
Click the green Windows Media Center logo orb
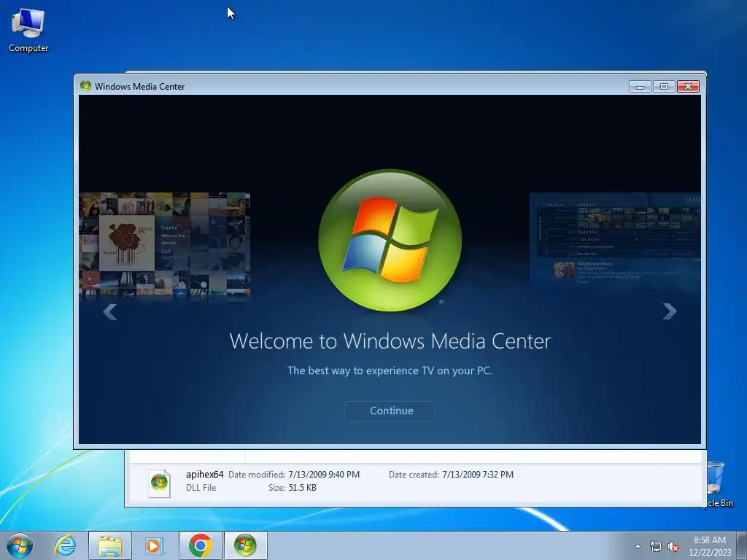[390, 241]
